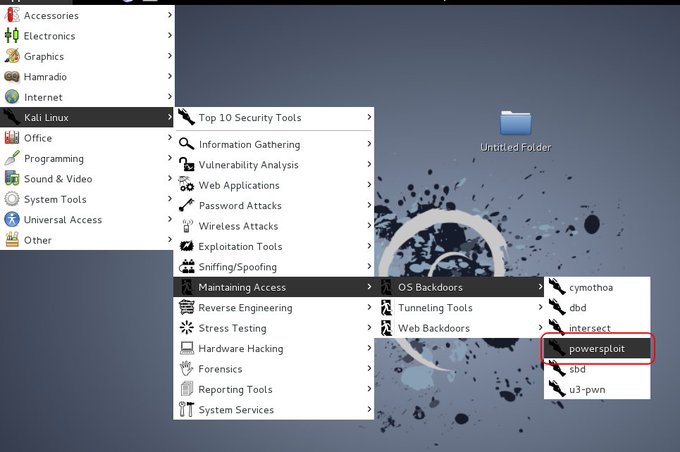Click the Reverse Engineering icon

[186, 307]
